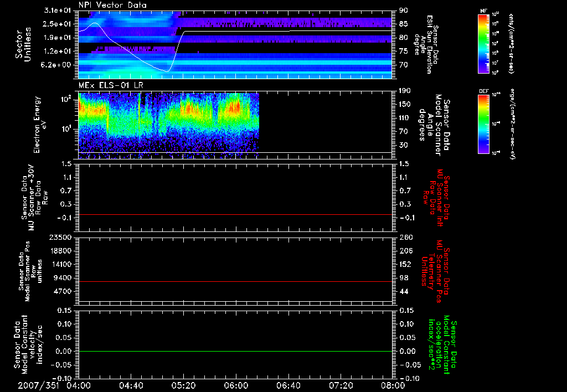Click the "1.9e+01" sector tick label

[57, 38]
